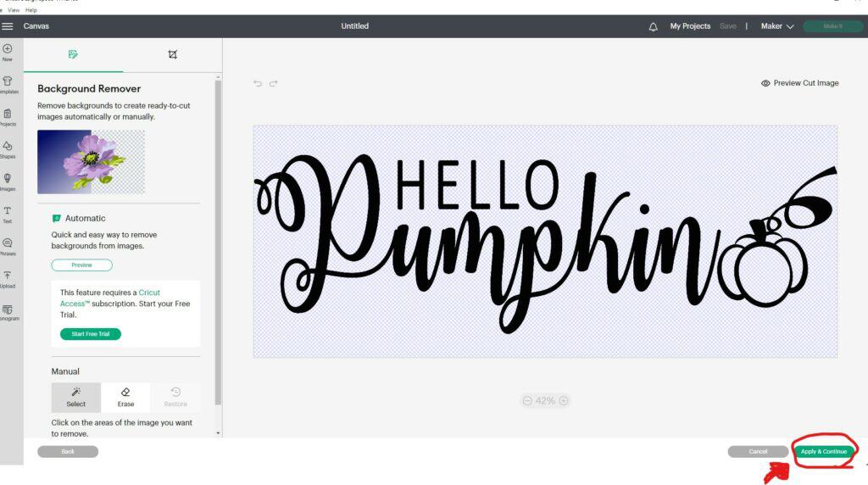Viewport: 868px width, 485px height.
Task: Undo the last action
Action: (x=258, y=83)
